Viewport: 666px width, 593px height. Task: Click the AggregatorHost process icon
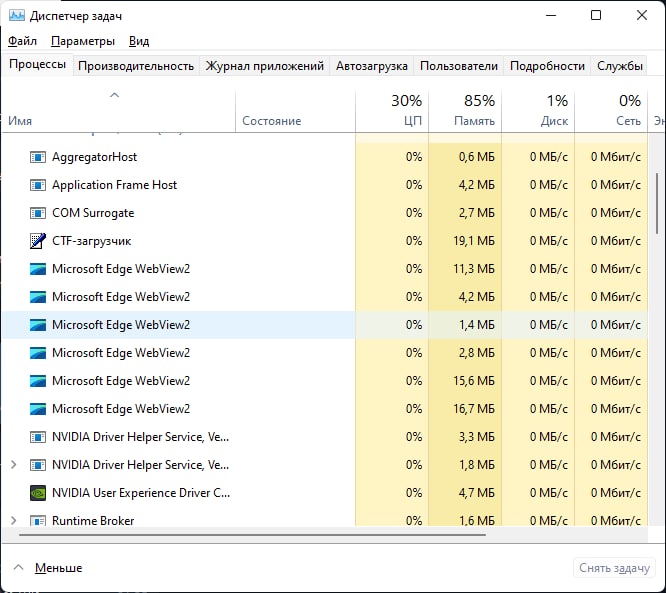pos(38,157)
